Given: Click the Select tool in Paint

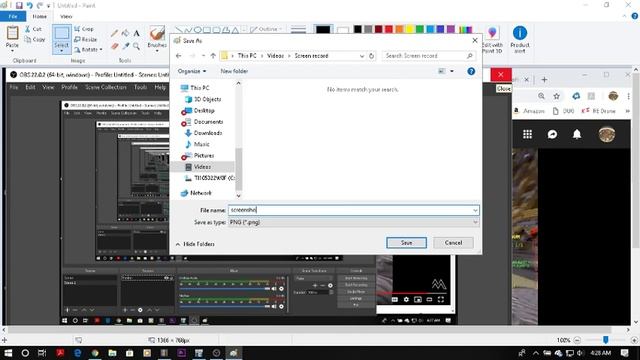Looking at the screenshot, I should (x=62, y=39).
